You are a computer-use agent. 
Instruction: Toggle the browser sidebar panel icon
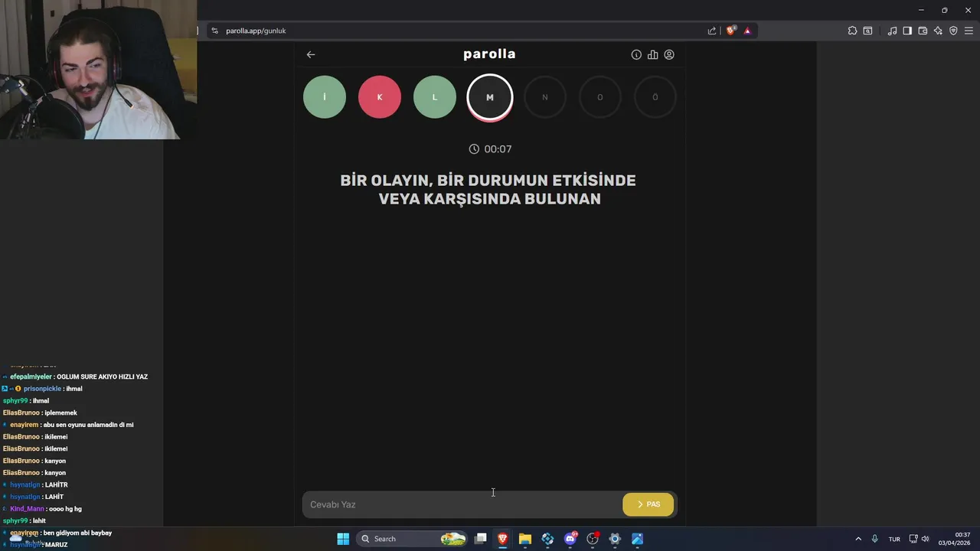click(907, 31)
